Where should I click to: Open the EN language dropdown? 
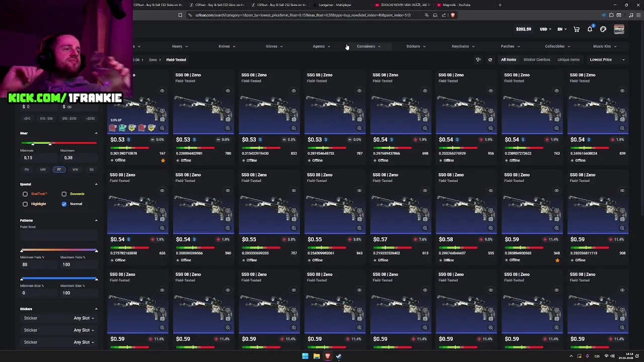point(561,29)
